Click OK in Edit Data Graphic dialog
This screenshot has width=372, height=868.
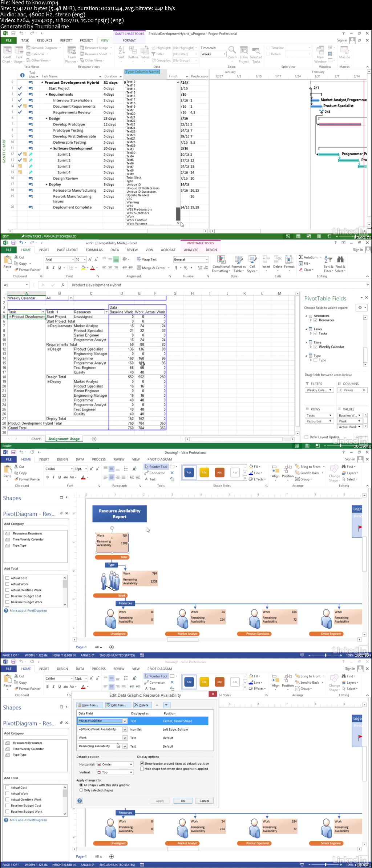(x=183, y=800)
